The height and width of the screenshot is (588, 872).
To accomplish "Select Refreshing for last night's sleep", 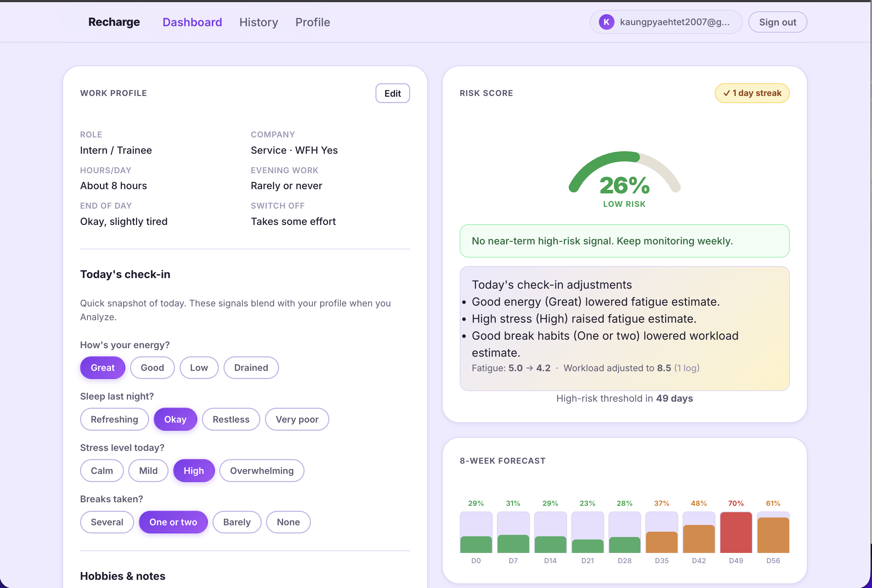I will click(114, 419).
